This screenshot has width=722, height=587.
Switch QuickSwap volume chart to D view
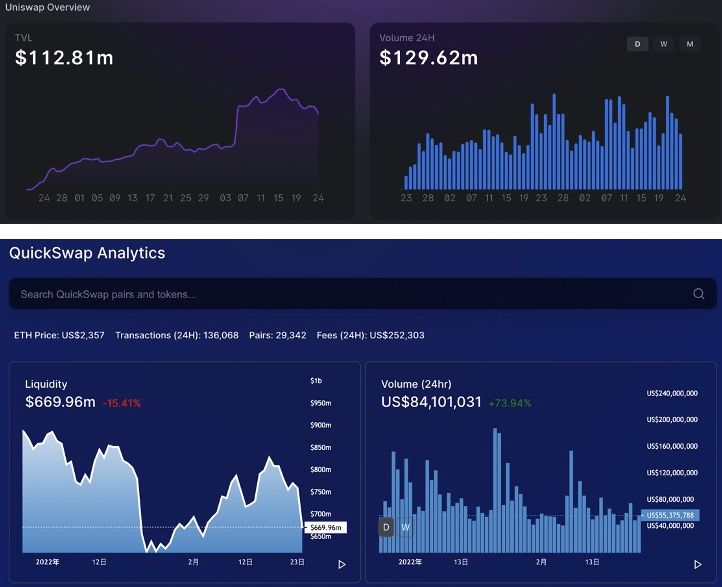click(x=386, y=527)
